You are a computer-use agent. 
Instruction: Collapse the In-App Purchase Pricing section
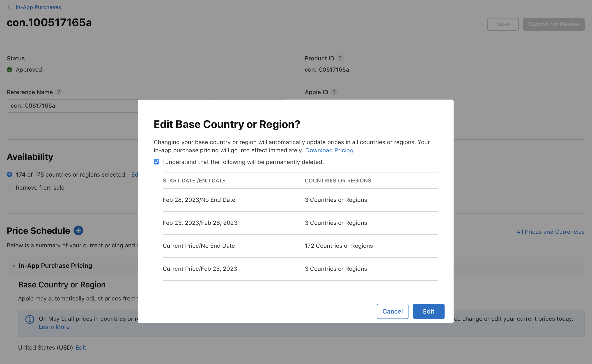(13, 266)
